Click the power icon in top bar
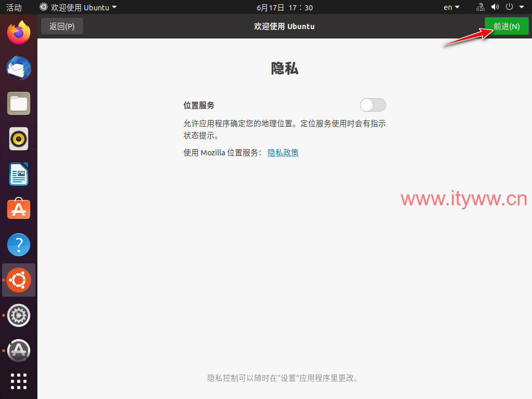 509,7
